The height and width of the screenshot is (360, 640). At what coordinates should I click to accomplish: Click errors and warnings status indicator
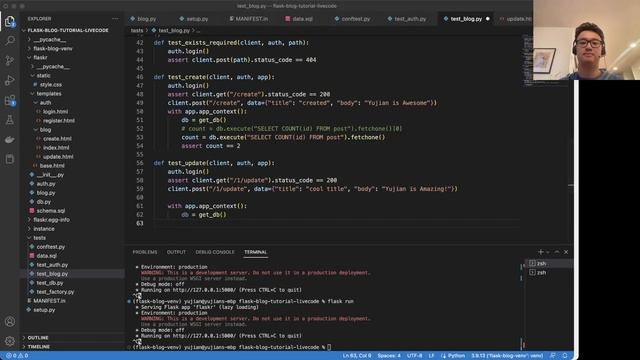pyautogui.click(x=17, y=356)
